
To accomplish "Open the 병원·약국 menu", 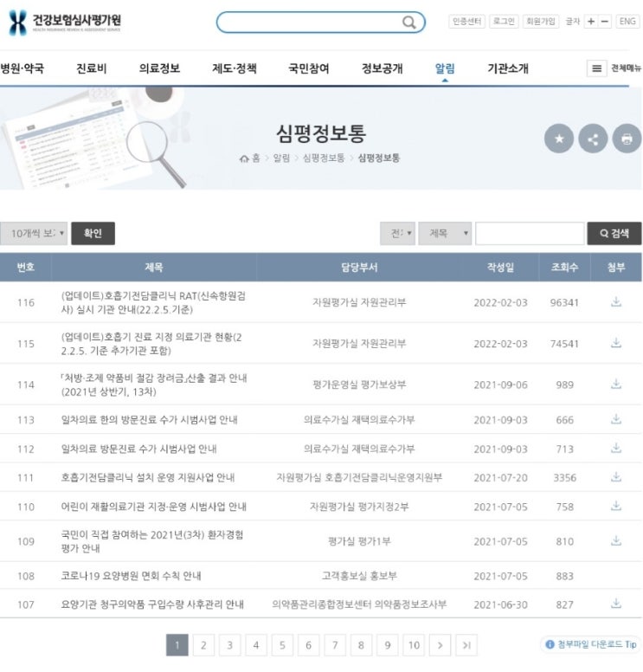I will (22, 68).
